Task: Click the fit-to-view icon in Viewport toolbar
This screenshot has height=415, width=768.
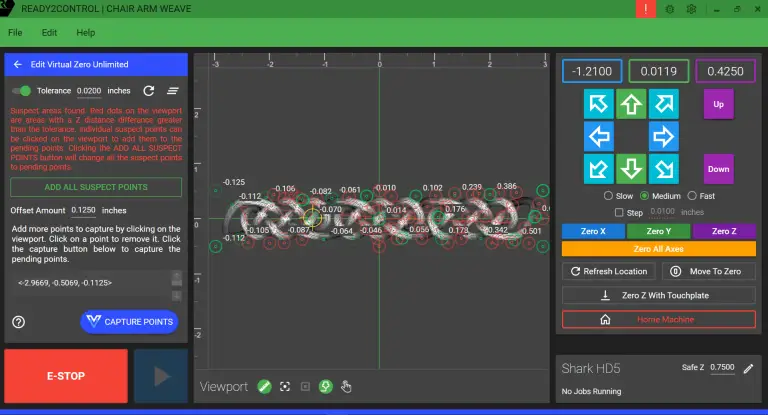Action: 285,386
